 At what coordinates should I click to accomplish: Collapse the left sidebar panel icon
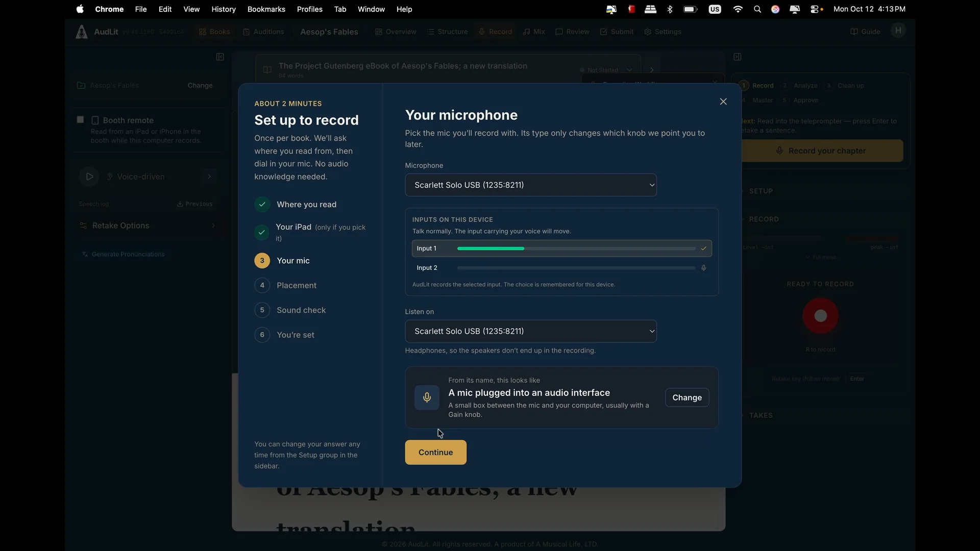pos(220,57)
